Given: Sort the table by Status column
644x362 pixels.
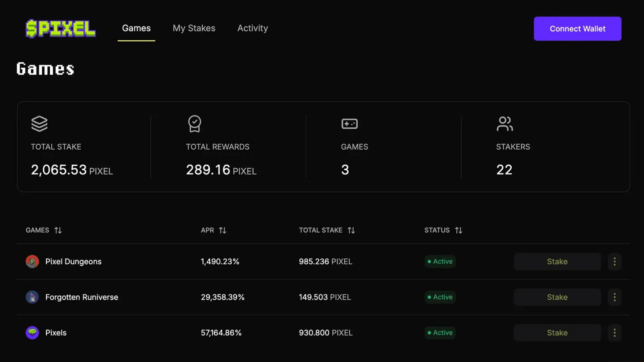Looking at the screenshot, I should [x=458, y=230].
